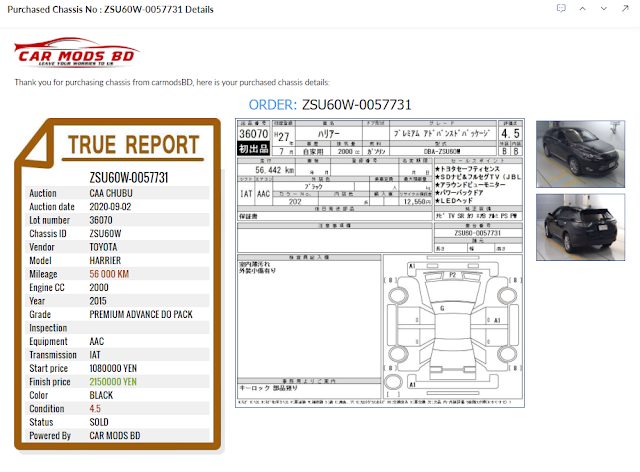Select year value '2015'
This screenshot has height=472, width=640.
98,301
